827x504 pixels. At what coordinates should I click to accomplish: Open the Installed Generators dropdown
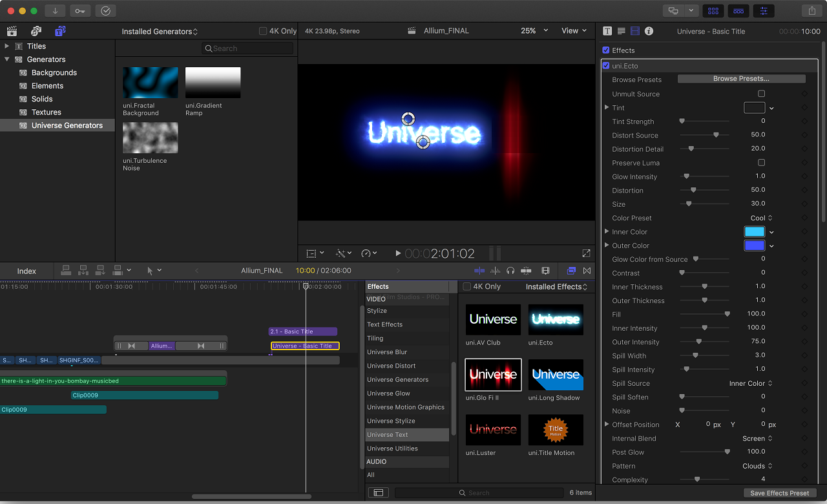(x=160, y=31)
